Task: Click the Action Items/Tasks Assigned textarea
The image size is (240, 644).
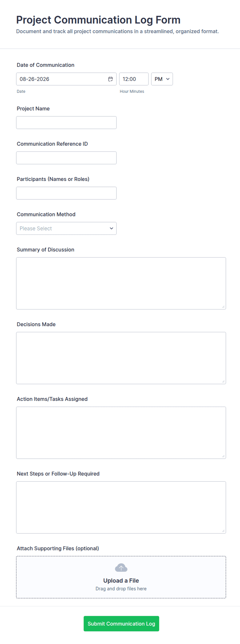Action: click(x=121, y=433)
